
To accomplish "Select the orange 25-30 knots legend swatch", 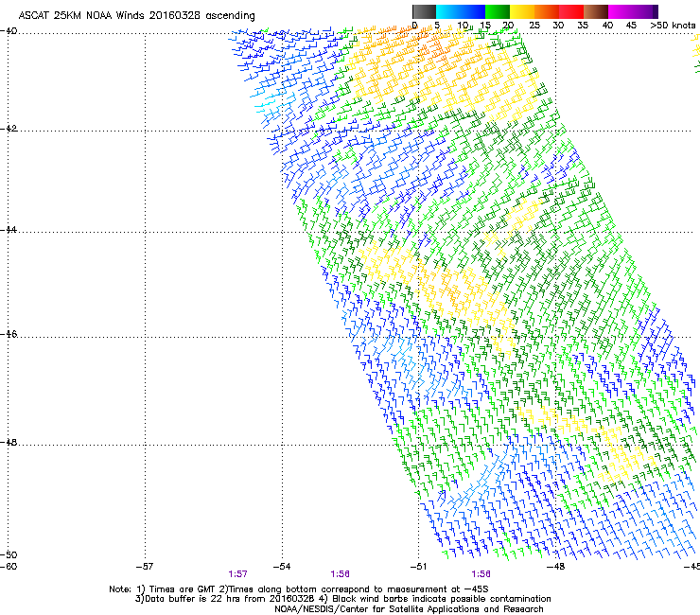I will (x=547, y=11).
